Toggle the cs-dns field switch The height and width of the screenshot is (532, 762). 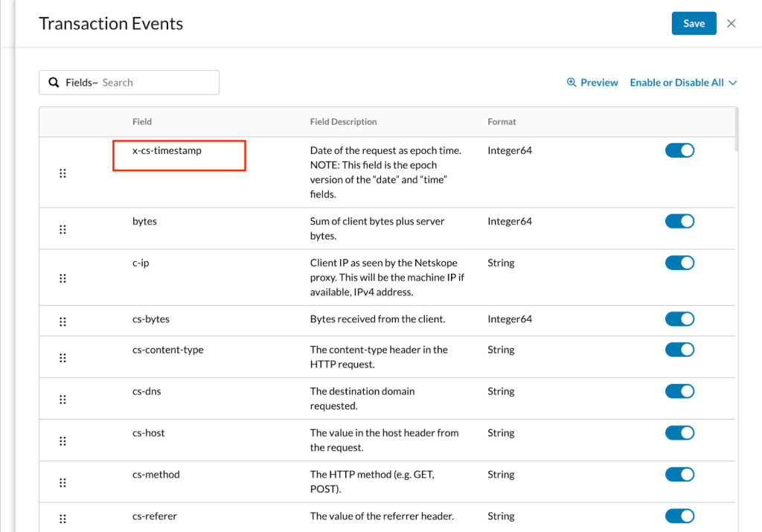tap(679, 391)
